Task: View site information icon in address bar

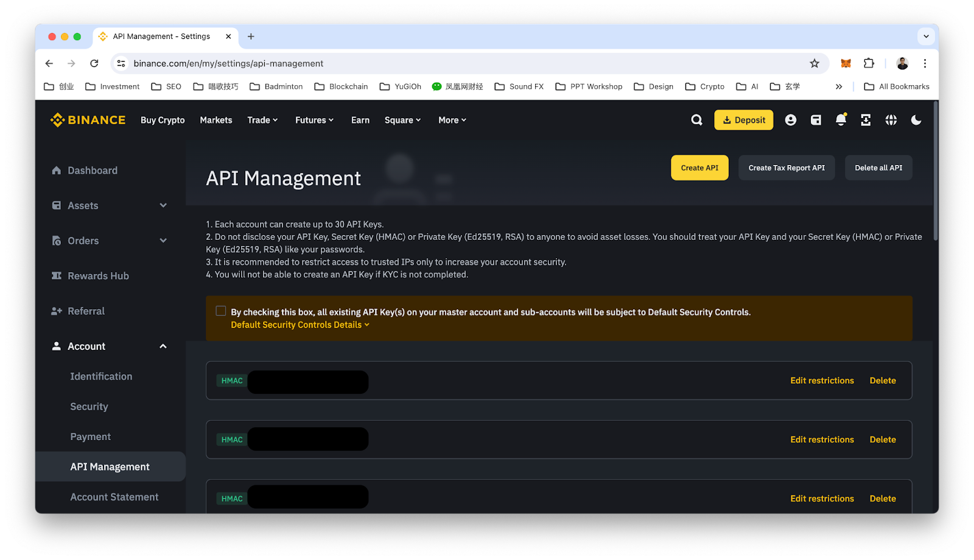Action: click(x=121, y=63)
